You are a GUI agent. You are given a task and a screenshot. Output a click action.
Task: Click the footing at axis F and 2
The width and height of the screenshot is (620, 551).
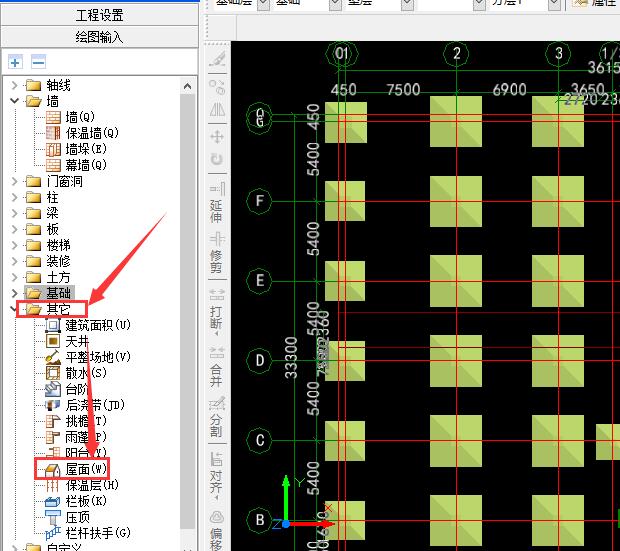coord(456,201)
